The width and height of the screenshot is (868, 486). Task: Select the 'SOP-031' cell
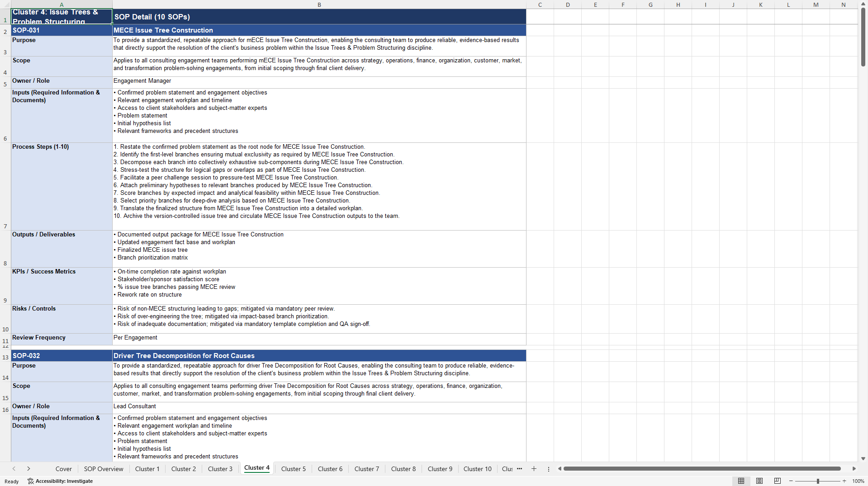tap(62, 30)
